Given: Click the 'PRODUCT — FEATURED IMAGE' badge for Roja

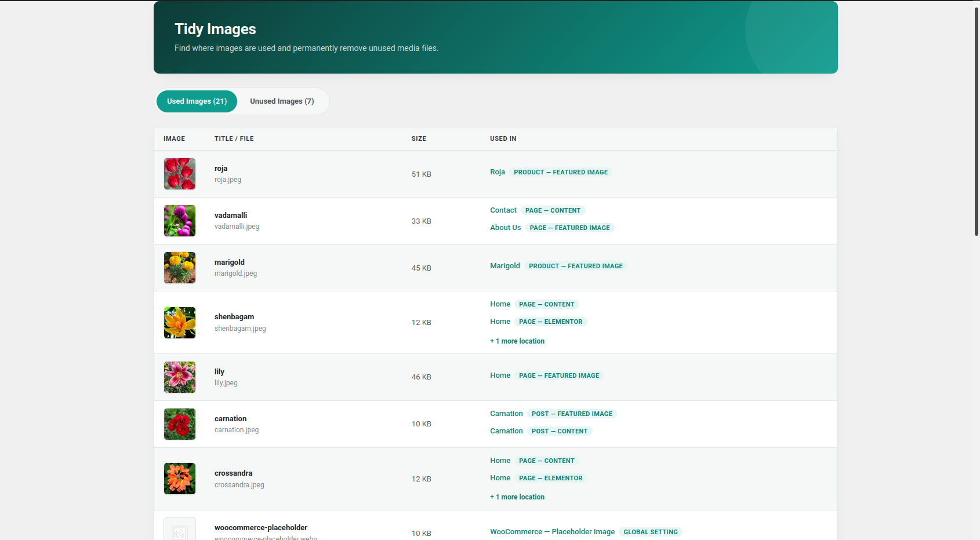Looking at the screenshot, I should (561, 172).
